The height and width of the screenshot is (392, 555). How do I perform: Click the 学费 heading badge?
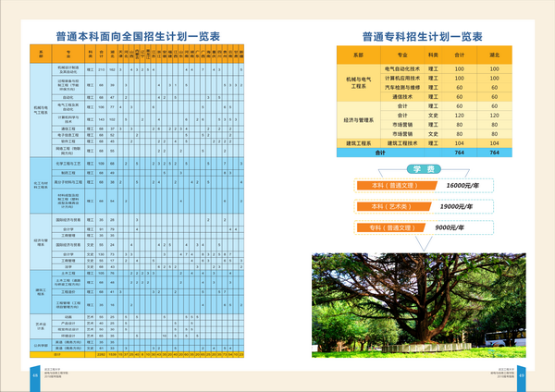[424, 169]
